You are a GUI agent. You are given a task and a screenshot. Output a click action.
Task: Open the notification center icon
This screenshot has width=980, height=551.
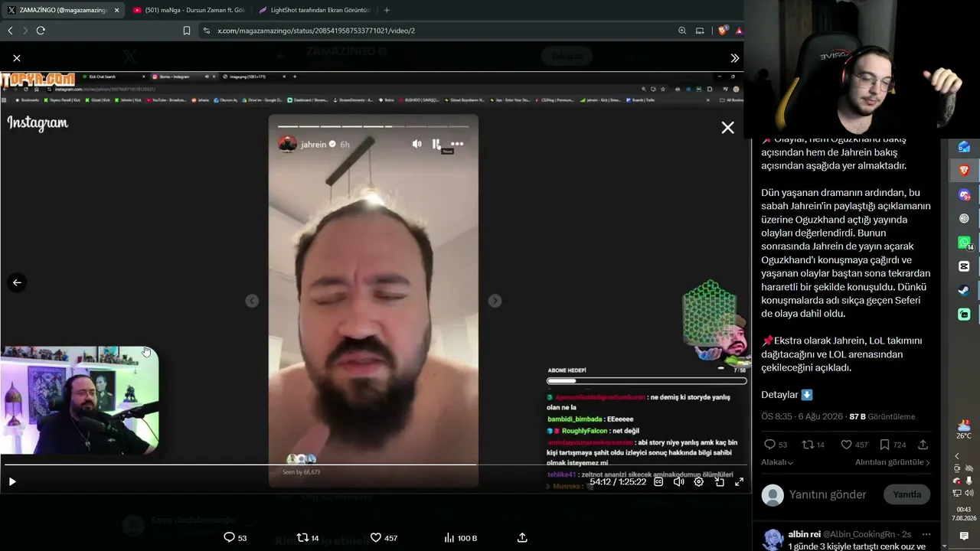[x=964, y=536]
